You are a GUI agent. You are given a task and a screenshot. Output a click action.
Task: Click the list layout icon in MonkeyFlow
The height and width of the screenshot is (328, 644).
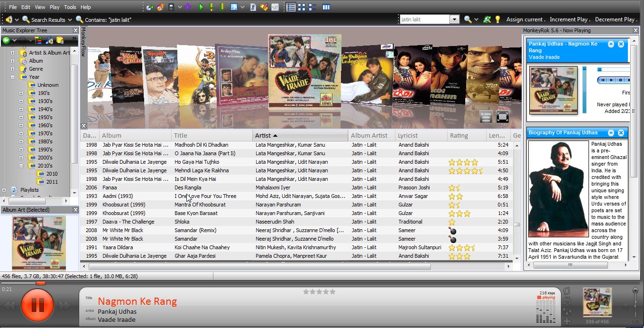(486, 116)
